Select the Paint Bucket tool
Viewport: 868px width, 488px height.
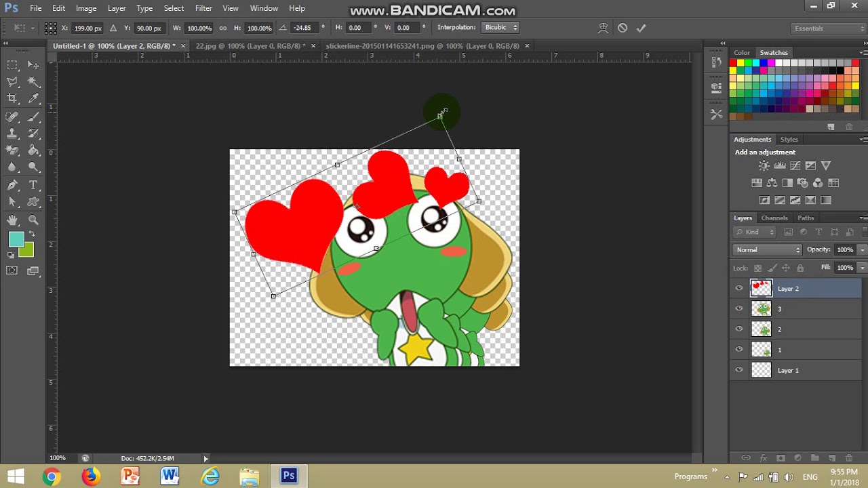[x=33, y=150]
